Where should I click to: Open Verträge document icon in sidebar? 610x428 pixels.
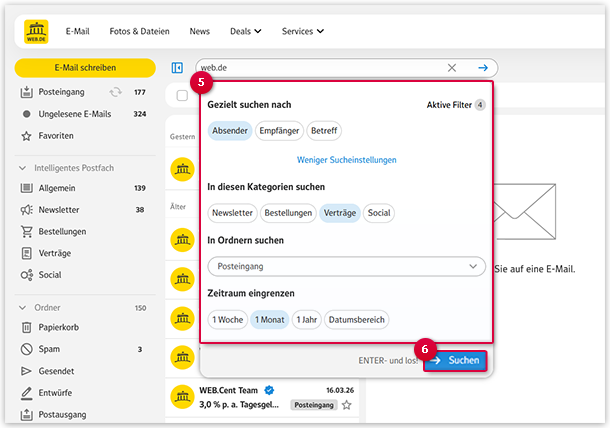click(x=26, y=253)
